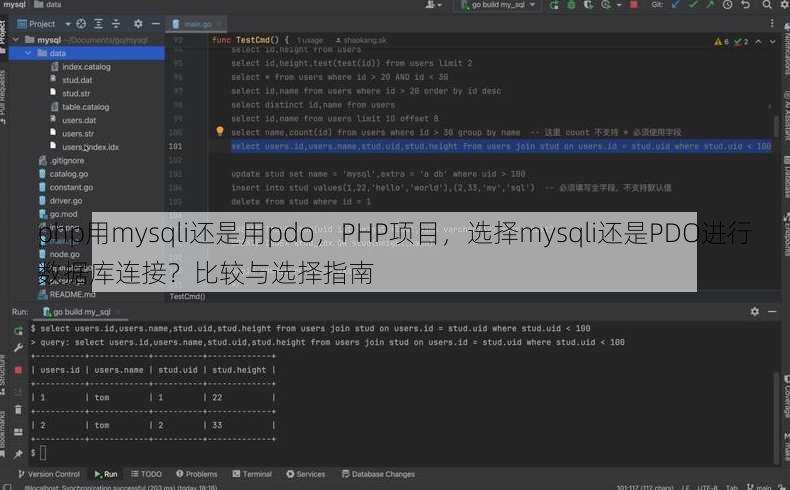Click the Run (rerun) icon in top toolbar

click(x=555, y=5)
